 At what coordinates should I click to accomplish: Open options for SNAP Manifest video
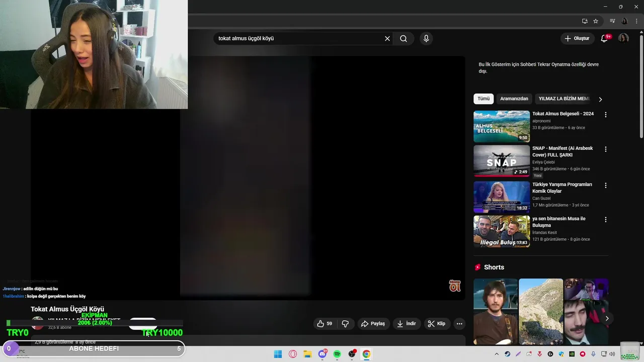coord(605,149)
